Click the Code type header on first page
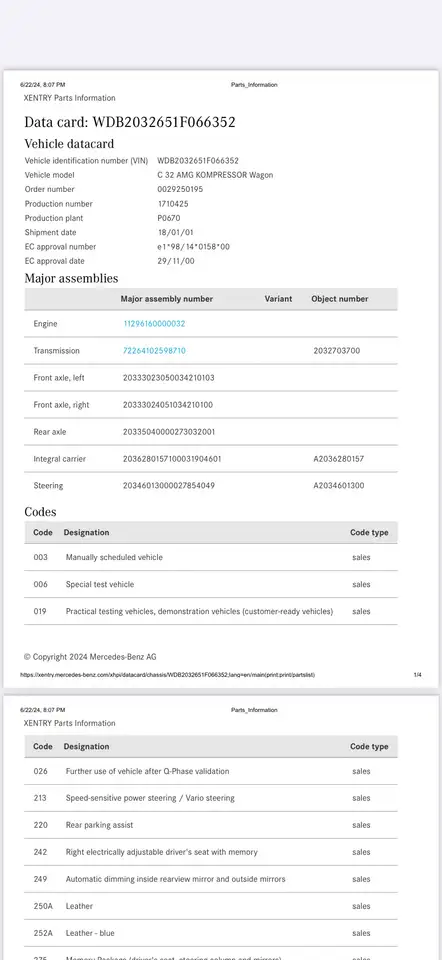 369,533
